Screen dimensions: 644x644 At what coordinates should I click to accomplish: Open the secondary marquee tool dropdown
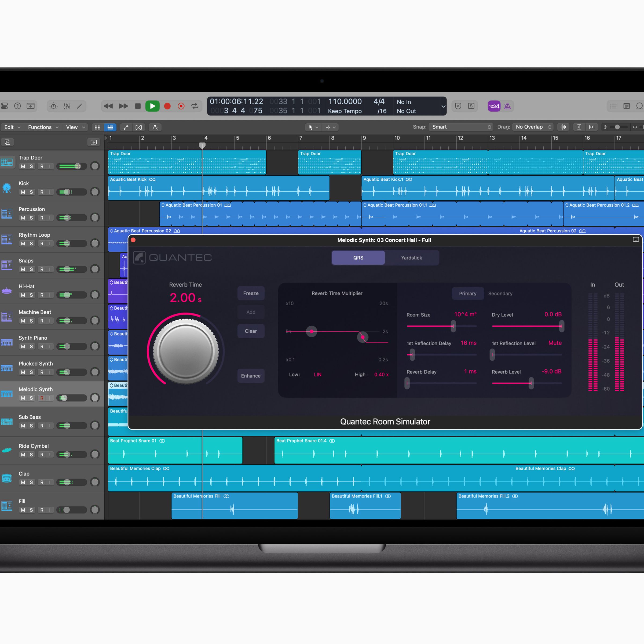(x=331, y=127)
